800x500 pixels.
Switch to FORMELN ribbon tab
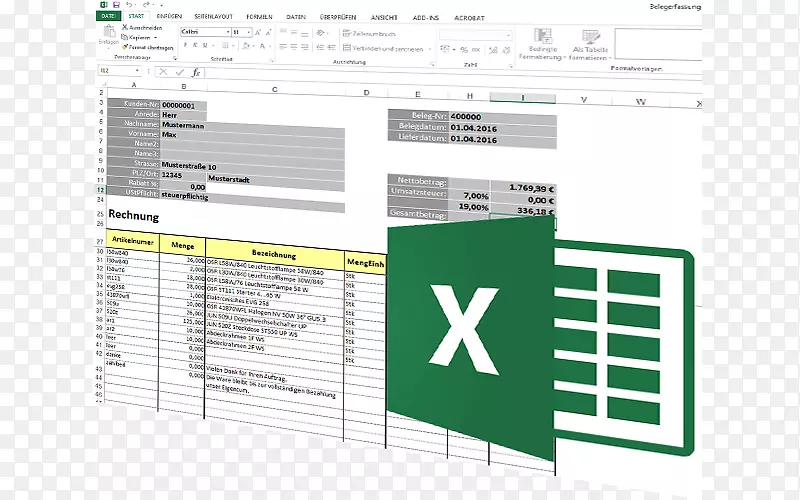coord(259,17)
